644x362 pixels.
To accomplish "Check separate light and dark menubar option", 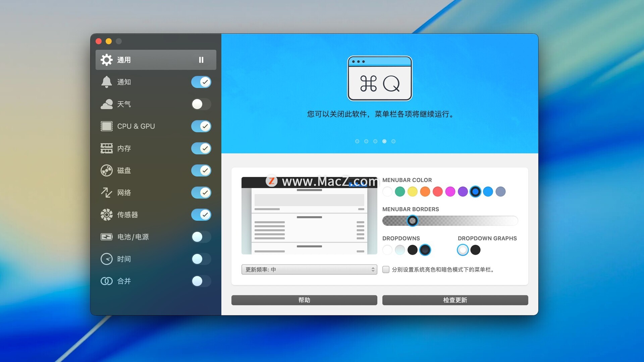I will click(386, 269).
